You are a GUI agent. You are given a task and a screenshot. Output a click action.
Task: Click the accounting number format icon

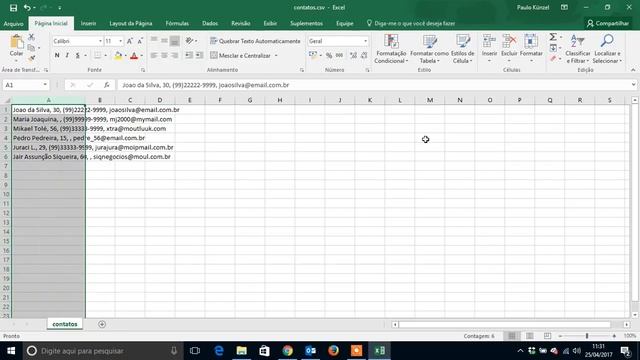(x=313, y=55)
